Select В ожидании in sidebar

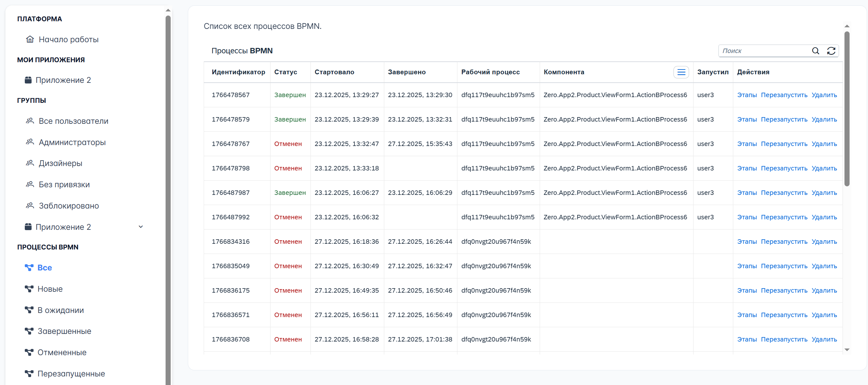61,310
